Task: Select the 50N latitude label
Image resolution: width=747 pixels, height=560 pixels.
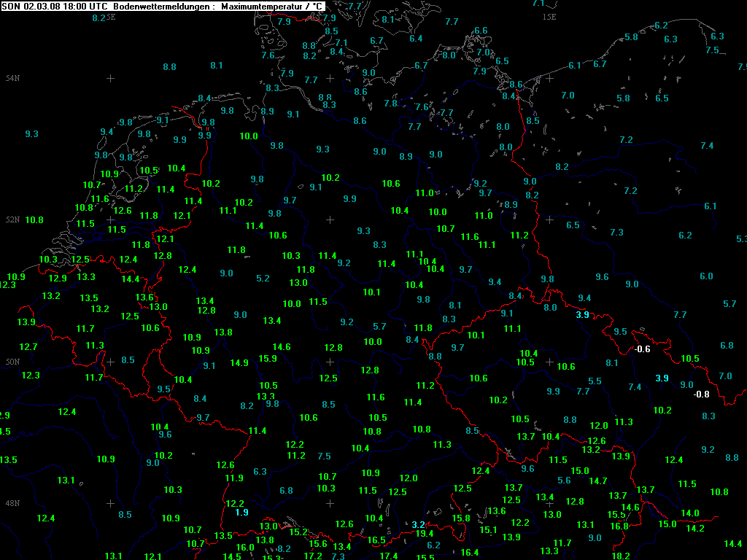Action: pyautogui.click(x=12, y=362)
